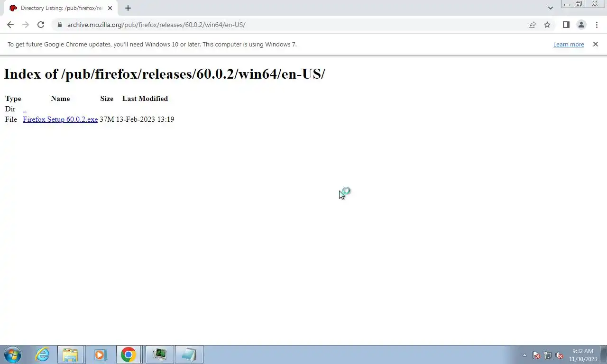Open the Chrome three-dot menu
607x364 pixels.
(597, 25)
